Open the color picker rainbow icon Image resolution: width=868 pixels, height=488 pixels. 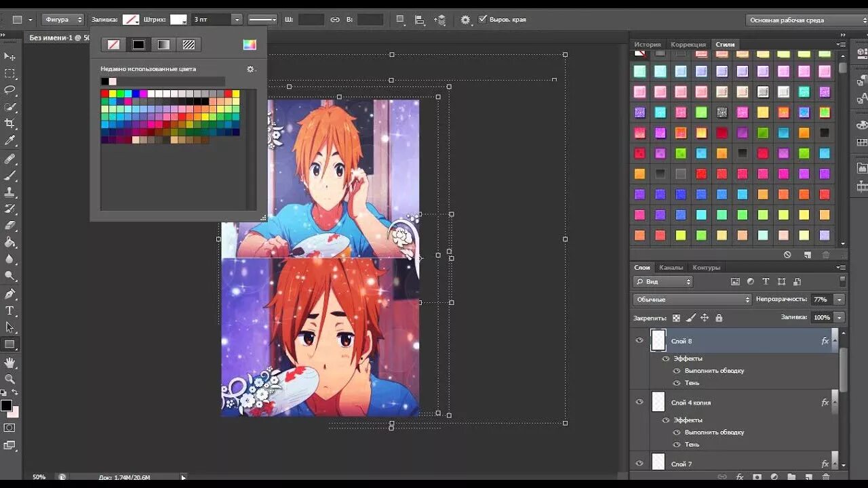pyautogui.click(x=250, y=45)
